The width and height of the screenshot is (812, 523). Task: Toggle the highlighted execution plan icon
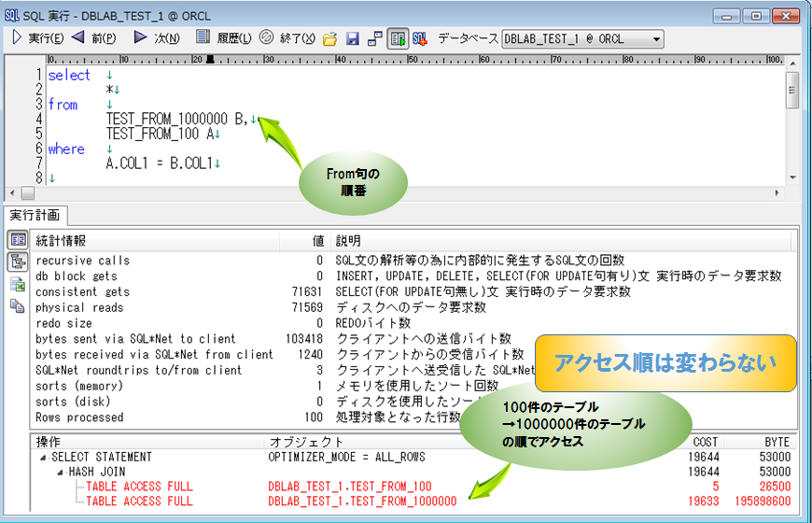[x=399, y=39]
